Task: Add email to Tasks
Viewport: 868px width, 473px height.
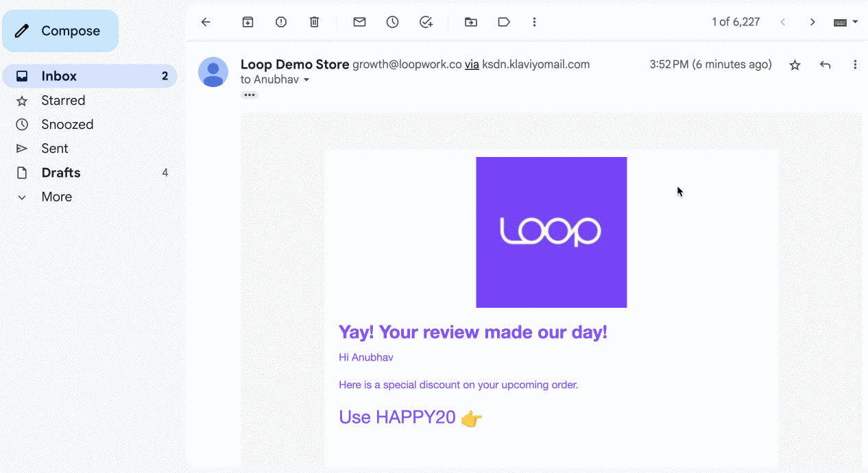Action: click(x=426, y=22)
